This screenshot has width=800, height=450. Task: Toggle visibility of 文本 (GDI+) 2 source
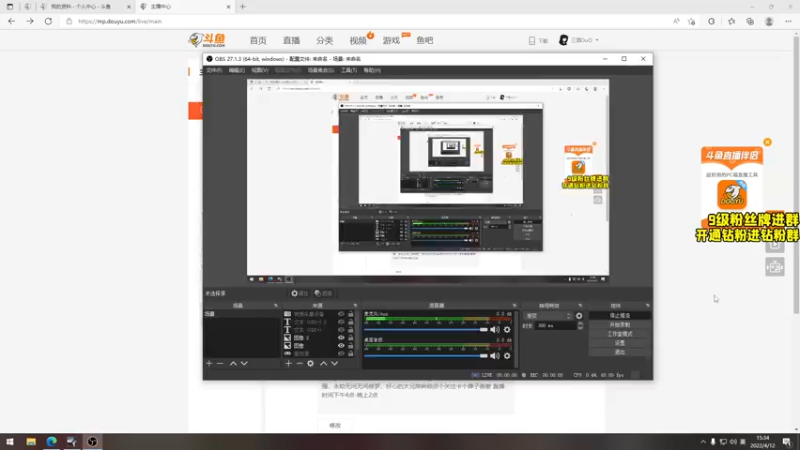pos(341,322)
